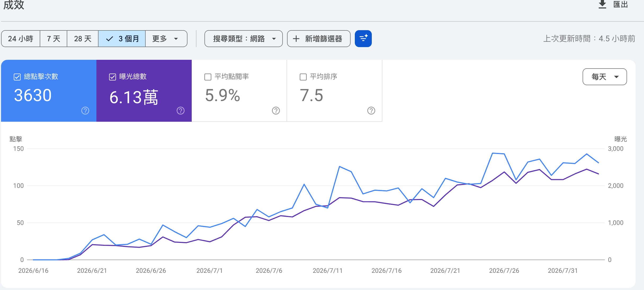Open the 更多 date range dropdown
Image resolution: width=644 pixels, height=290 pixels.
[x=166, y=39]
